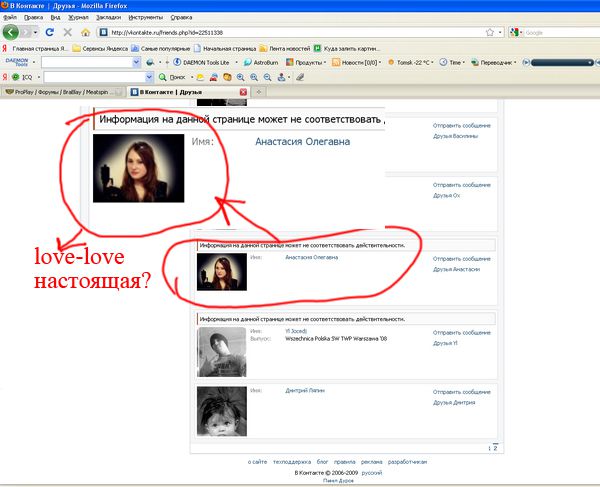600x487 pixels.
Task: Open the bookmark star dropdown arrow
Action: (x=500, y=33)
